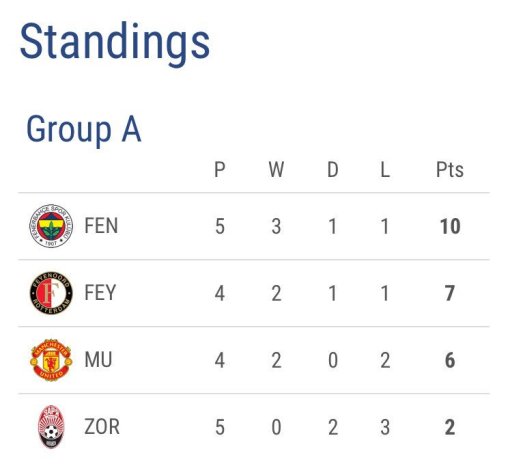The image size is (510, 464).
Task: Open the FEY team name
Action: (x=100, y=293)
